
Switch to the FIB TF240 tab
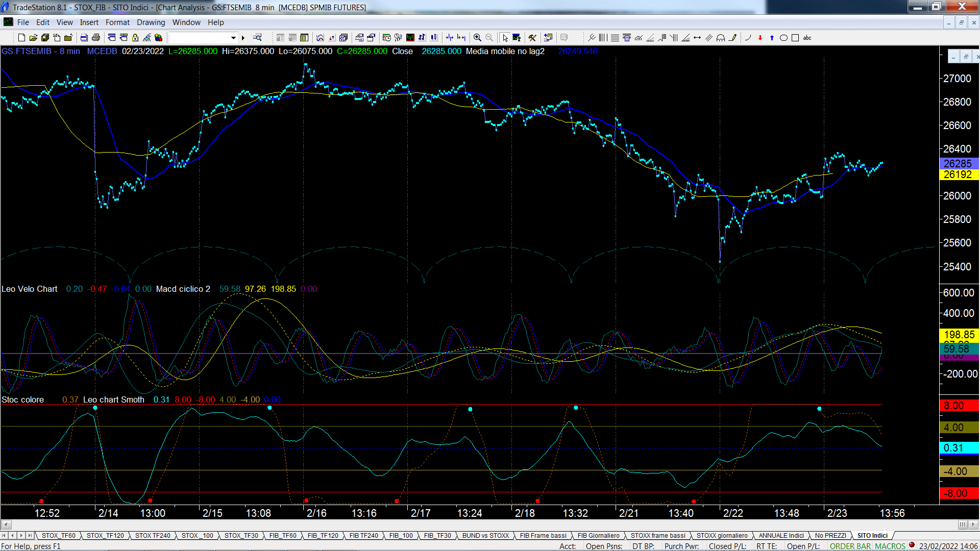click(x=364, y=536)
